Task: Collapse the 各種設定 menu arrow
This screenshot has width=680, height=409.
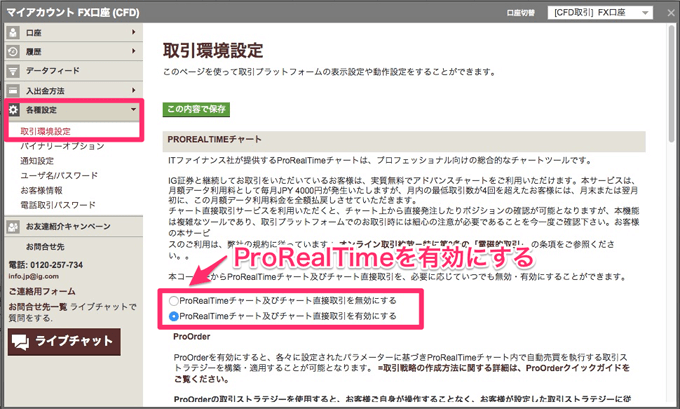Action: (x=134, y=109)
